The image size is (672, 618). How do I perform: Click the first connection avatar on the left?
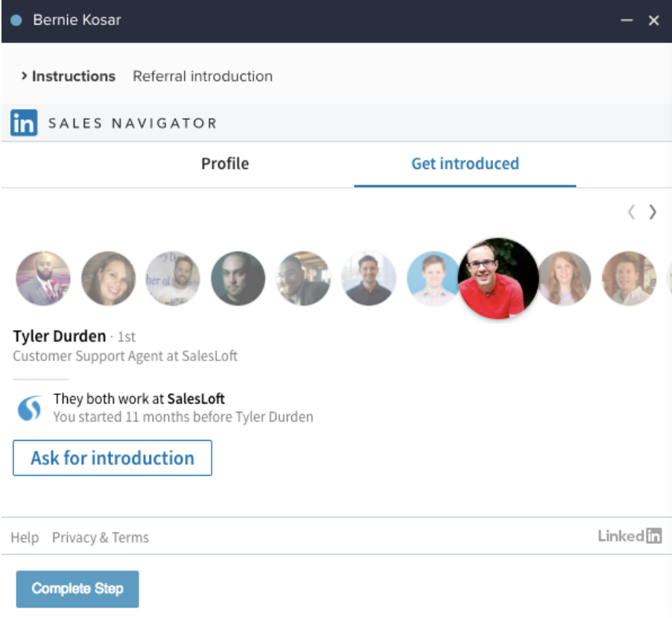42,278
